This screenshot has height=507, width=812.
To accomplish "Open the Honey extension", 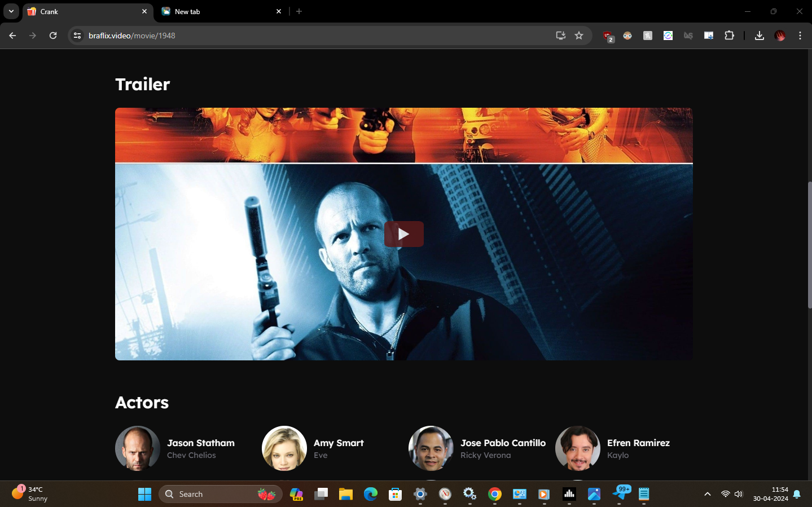I will click(648, 36).
